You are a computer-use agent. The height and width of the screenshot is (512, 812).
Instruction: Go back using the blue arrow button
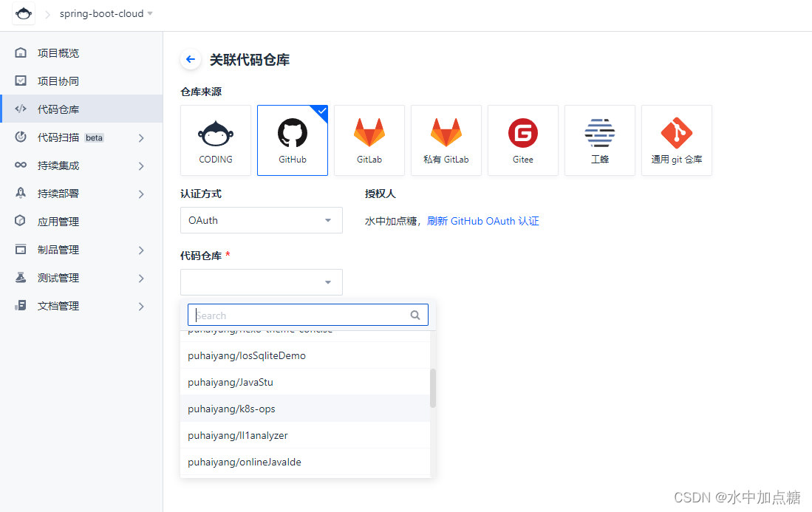point(191,60)
